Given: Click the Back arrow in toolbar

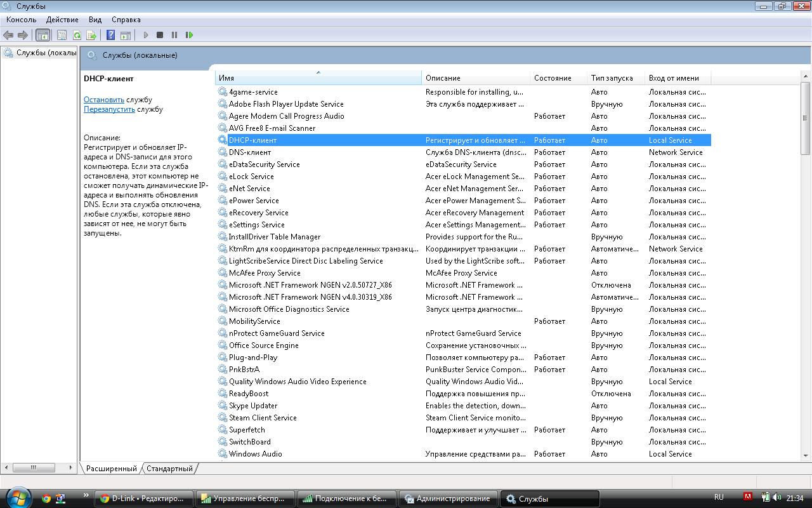Looking at the screenshot, I should pyautogui.click(x=8, y=35).
